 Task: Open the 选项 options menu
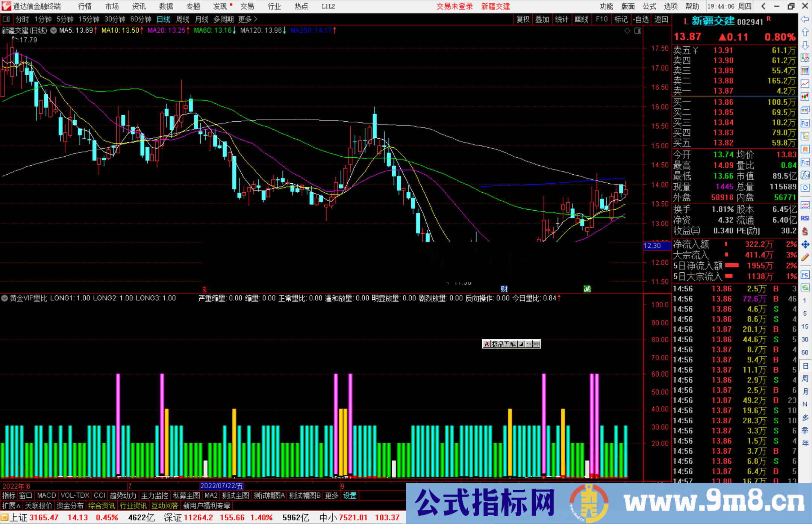671,6
